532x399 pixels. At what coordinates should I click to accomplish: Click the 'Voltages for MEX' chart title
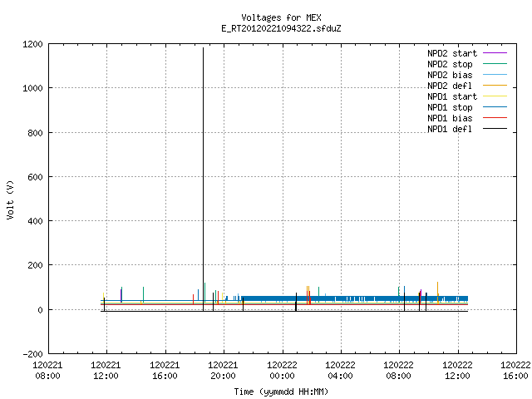tap(281, 17)
